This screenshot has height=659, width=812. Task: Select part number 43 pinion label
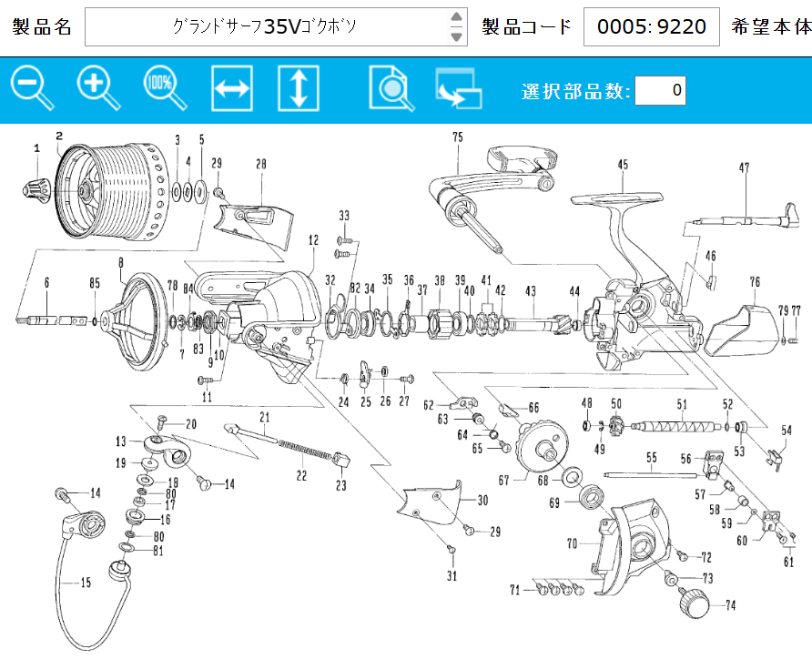coord(531,290)
